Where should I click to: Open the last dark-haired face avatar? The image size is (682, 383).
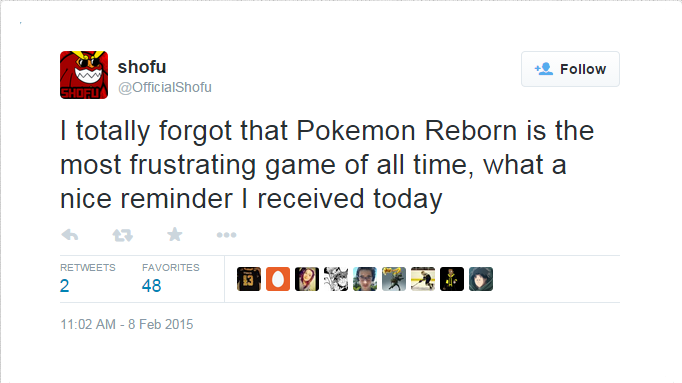[481, 279]
